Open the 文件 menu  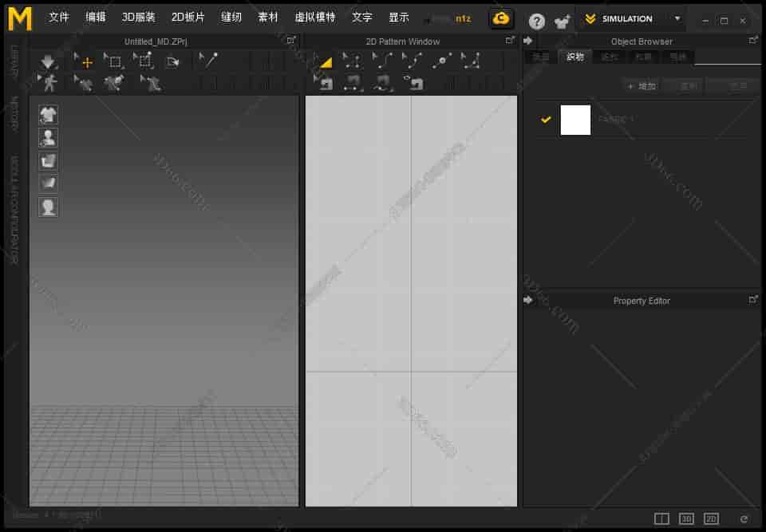tap(59, 18)
